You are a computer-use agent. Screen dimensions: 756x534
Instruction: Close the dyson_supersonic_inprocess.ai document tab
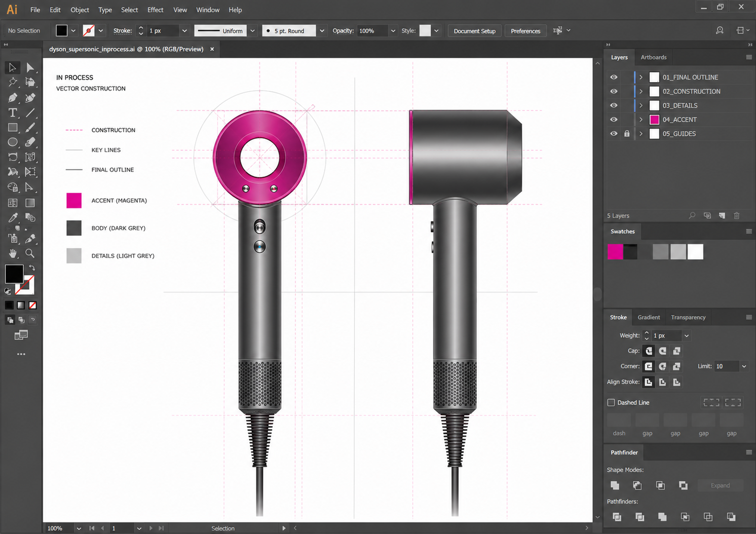(212, 49)
